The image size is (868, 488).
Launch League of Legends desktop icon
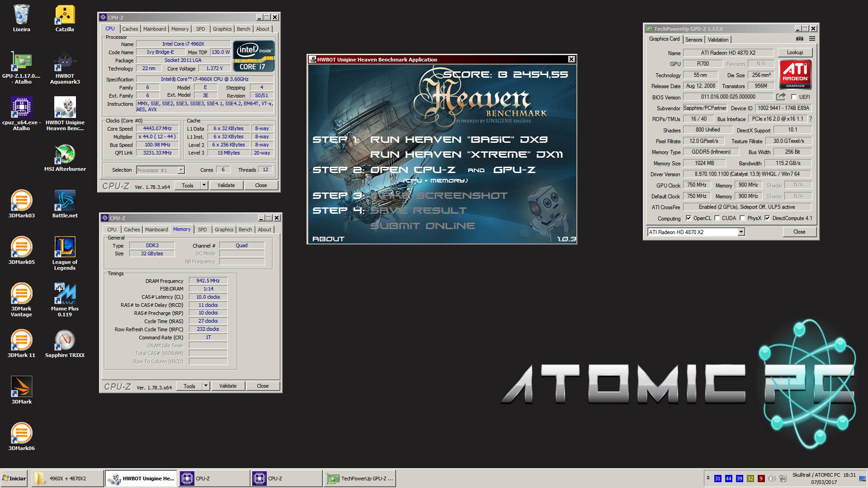[x=65, y=253]
